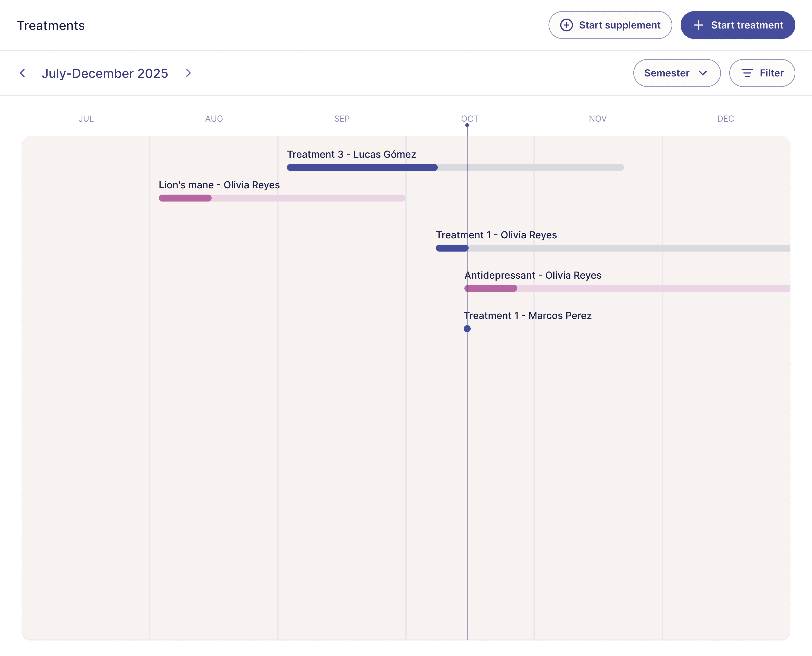Viewport: 812px width, 656px height.
Task: Click the plus icon in Start treatment
Action: (698, 25)
